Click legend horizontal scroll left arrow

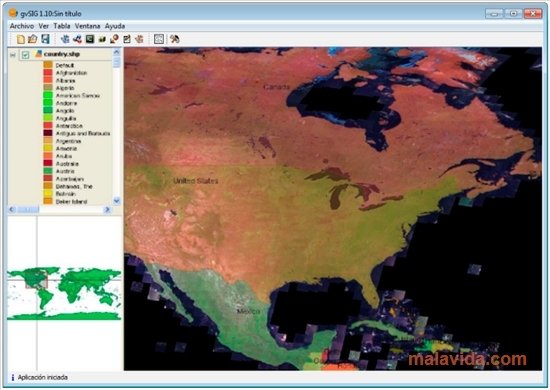point(12,209)
